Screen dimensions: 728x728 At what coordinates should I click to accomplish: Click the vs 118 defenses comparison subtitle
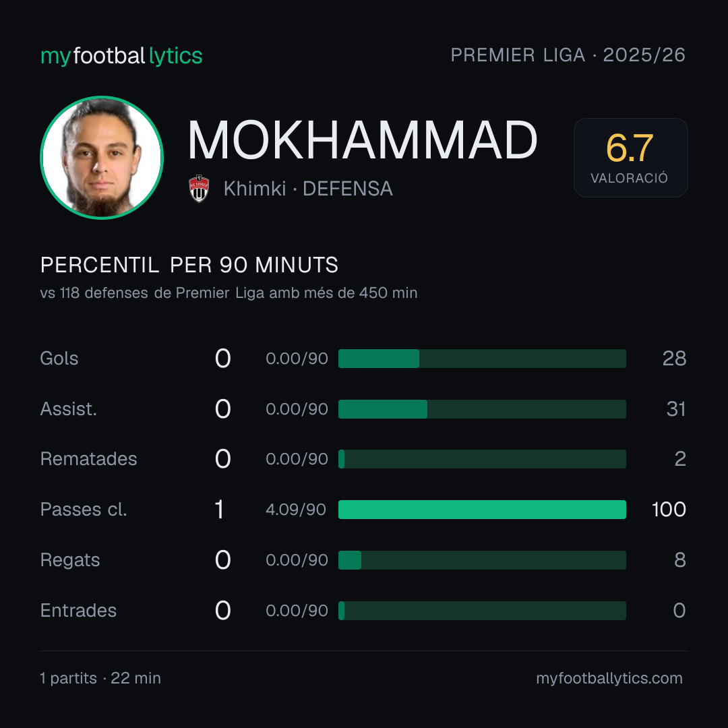[229, 293]
